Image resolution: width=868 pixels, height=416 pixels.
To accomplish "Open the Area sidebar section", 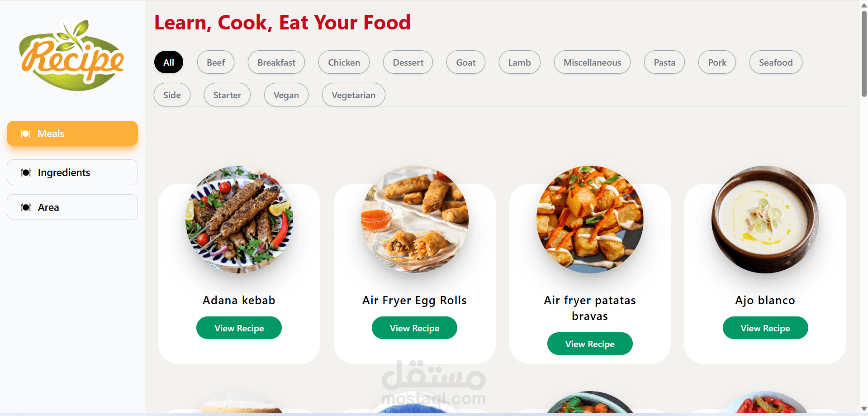I will coord(72,207).
